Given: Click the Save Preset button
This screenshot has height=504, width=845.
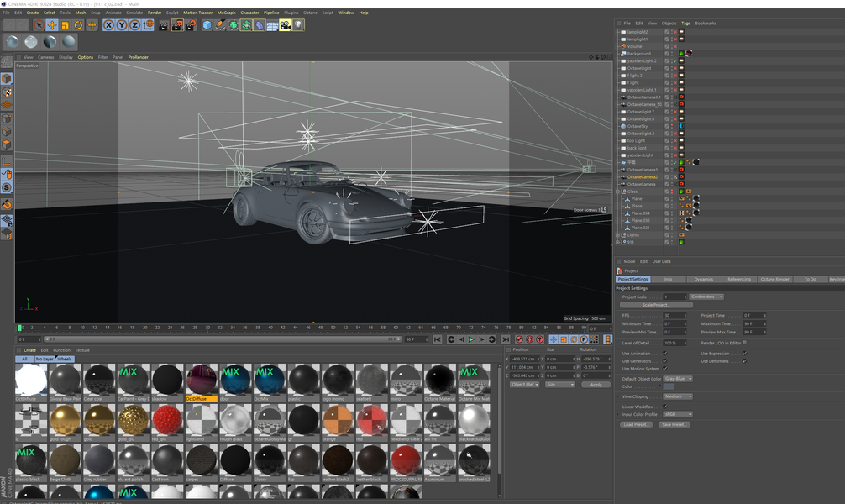Looking at the screenshot, I should click(674, 425).
